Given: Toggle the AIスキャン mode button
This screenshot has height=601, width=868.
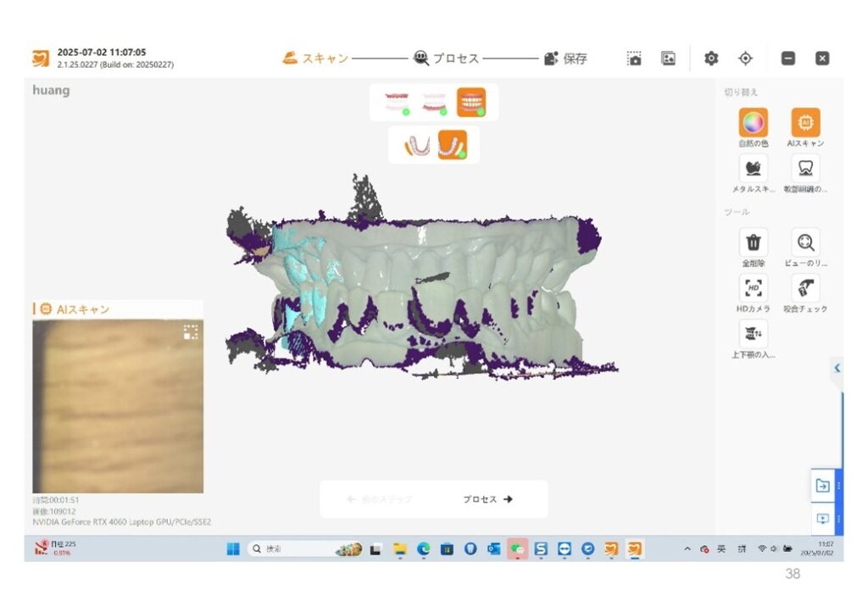Looking at the screenshot, I should pos(805,123).
